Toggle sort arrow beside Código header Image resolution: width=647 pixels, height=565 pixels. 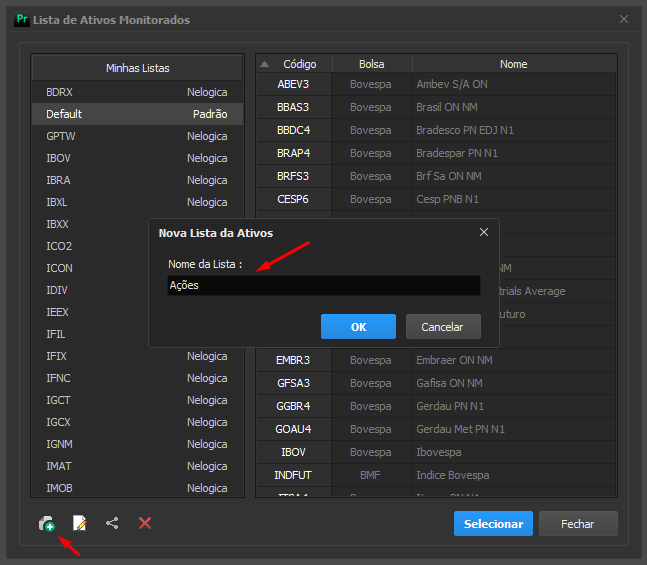point(264,64)
